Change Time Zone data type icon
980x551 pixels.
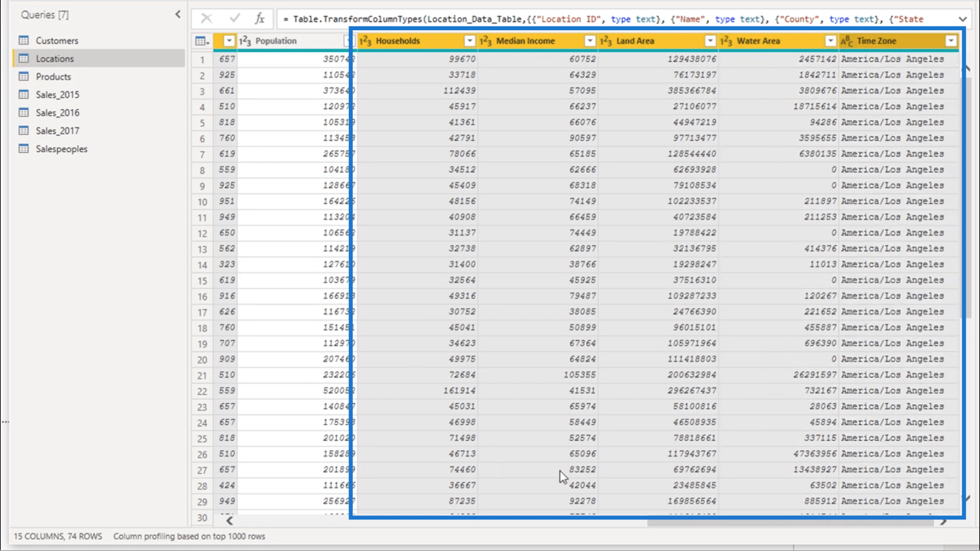[x=847, y=41]
